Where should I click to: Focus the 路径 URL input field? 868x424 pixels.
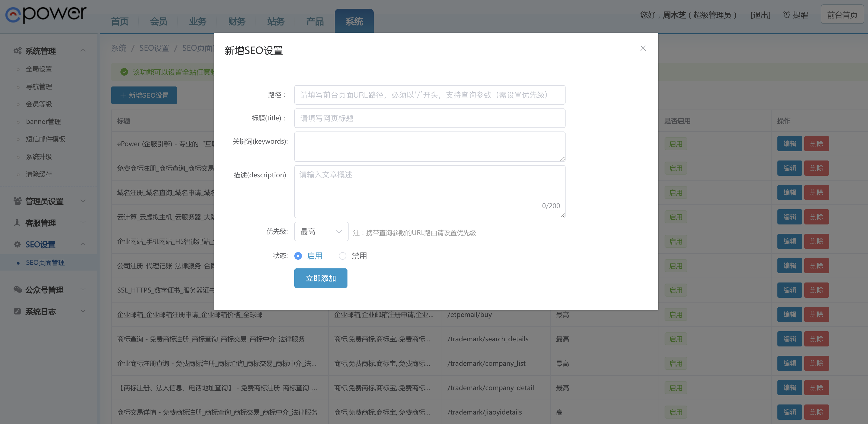click(x=430, y=95)
